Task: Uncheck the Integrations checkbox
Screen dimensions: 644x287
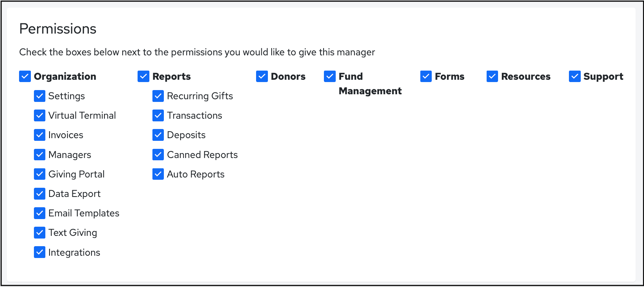Action: 40,252
